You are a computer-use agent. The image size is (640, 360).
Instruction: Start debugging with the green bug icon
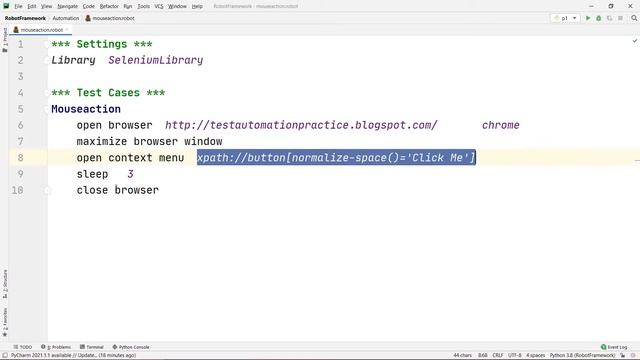click(x=598, y=18)
